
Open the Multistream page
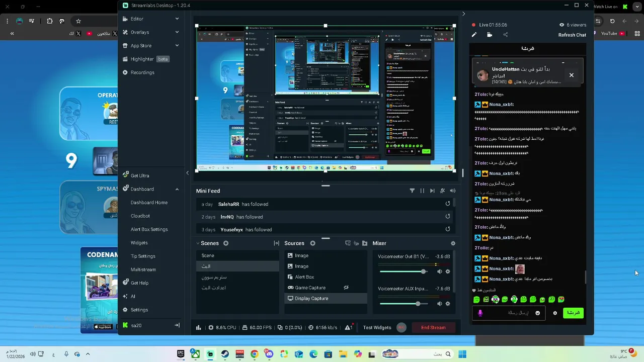point(143,269)
